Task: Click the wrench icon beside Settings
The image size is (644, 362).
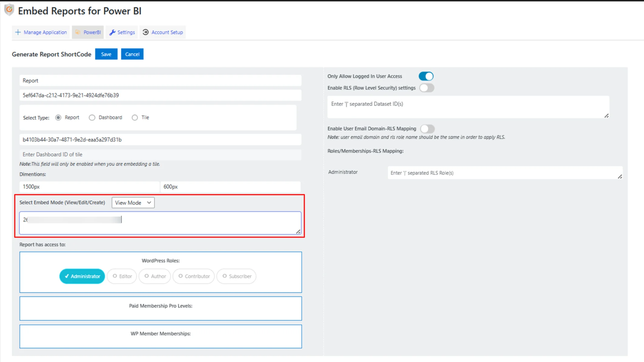Action: click(112, 32)
